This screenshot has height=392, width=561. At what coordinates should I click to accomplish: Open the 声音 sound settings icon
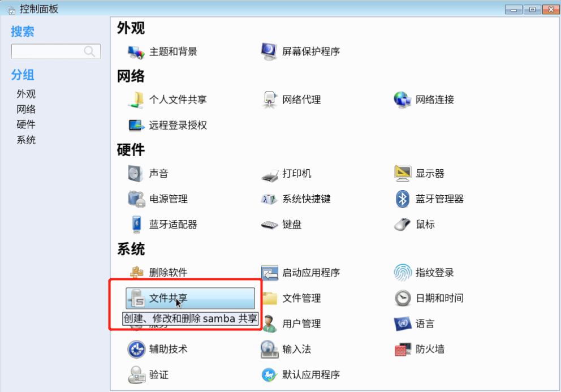pyautogui.click(x=136, y=174)
